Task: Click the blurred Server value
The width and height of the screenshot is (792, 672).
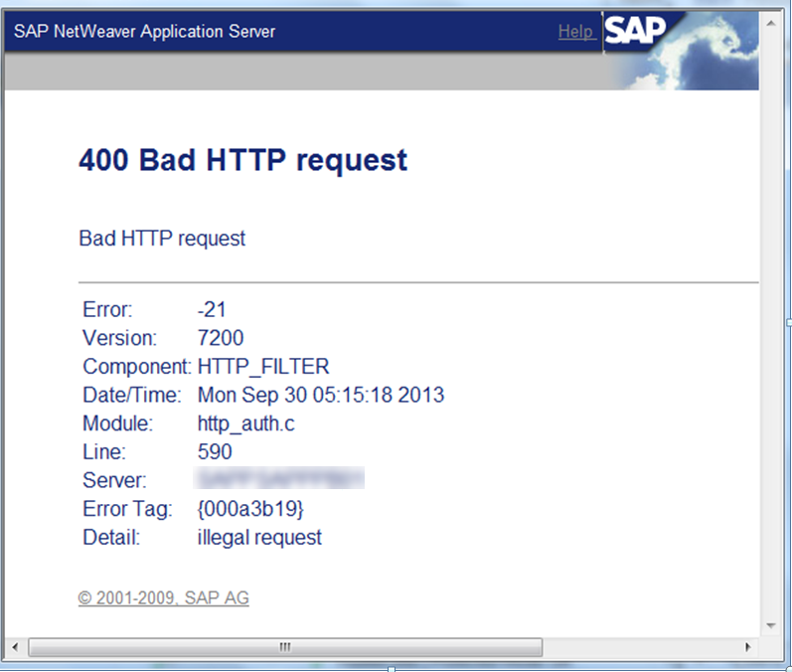Action: click(x=279, y=478)
